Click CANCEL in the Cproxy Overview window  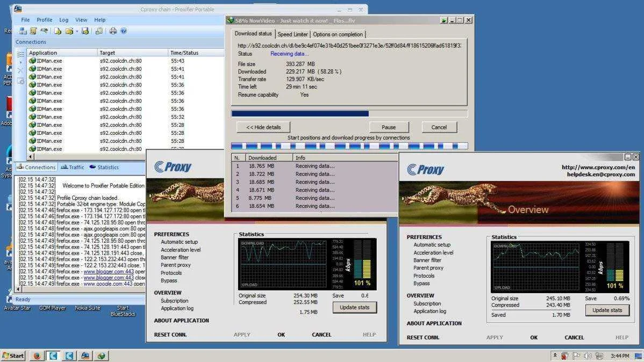point(574,337)
